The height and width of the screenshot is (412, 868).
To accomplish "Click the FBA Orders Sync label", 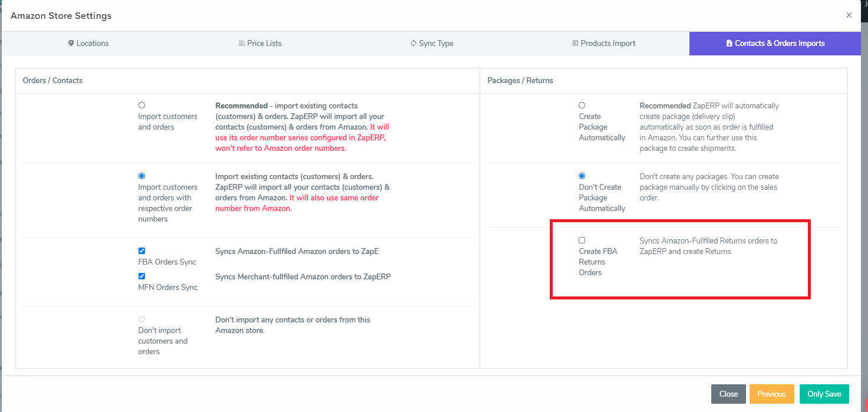I will [167, 262].
